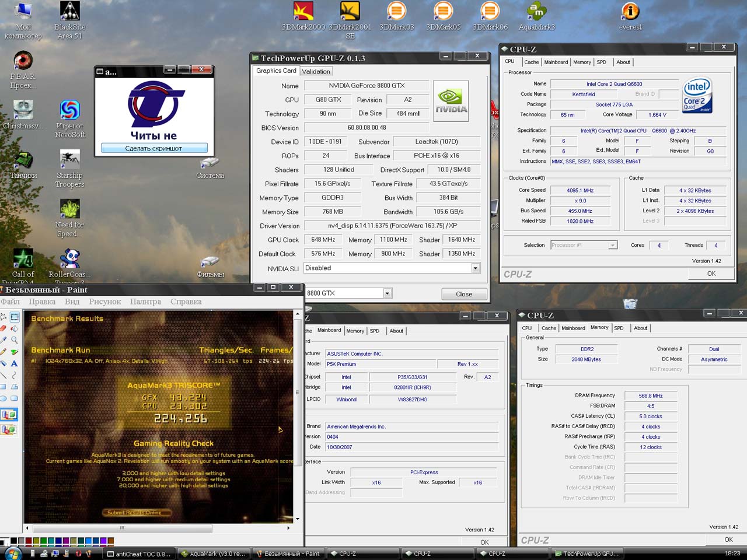Switch to the Mainboard tab in the CPU-Z memory window

pos(573,328)
